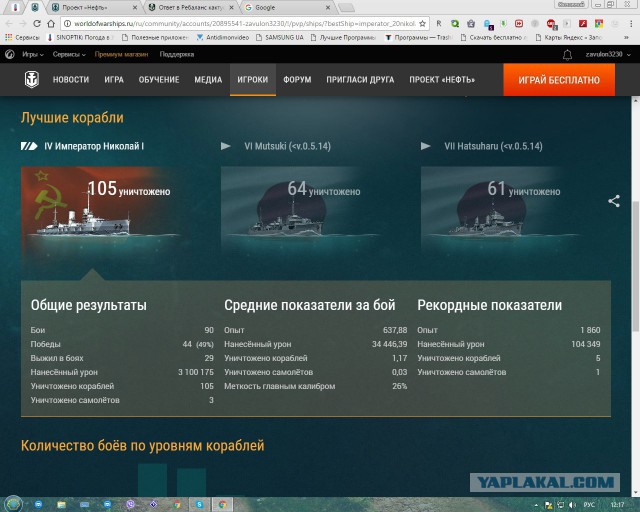Viewport: 640px width, 512px height.
Task: Open the 'ИГРА' nav menu
Action: 114,80
